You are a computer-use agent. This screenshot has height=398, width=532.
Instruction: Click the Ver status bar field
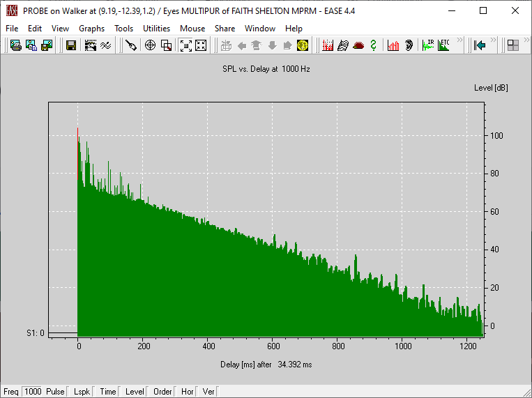(x=210, y=392)
